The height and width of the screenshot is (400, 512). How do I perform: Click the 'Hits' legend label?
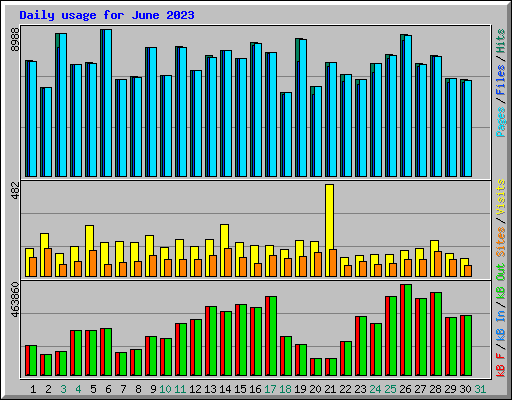501,41
